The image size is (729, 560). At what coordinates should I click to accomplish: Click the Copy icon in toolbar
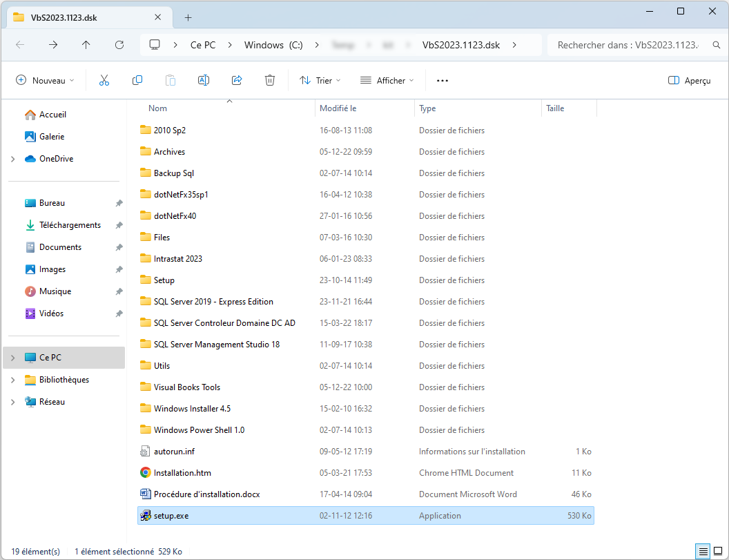(x=137, y=81)
